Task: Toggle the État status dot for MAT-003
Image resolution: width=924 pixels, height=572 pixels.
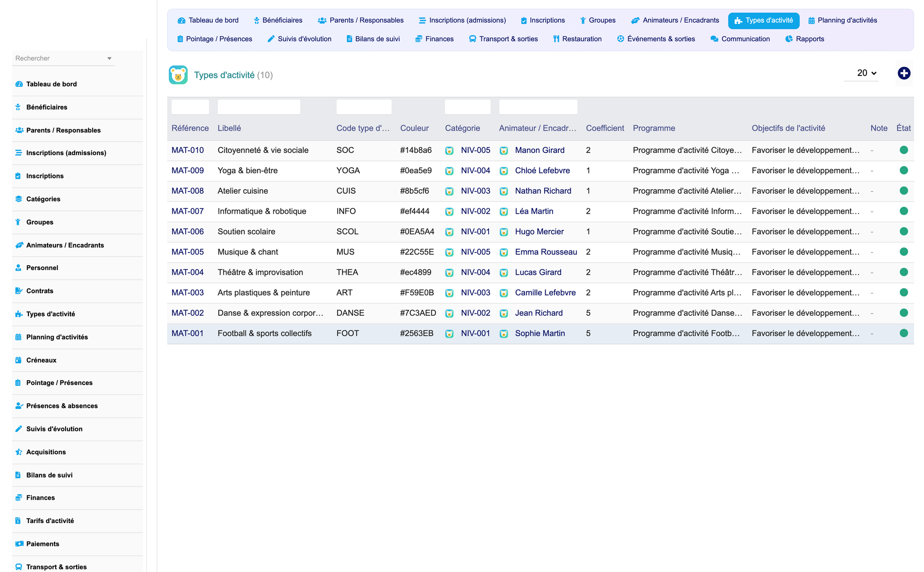Action: (x=904, y=292)
